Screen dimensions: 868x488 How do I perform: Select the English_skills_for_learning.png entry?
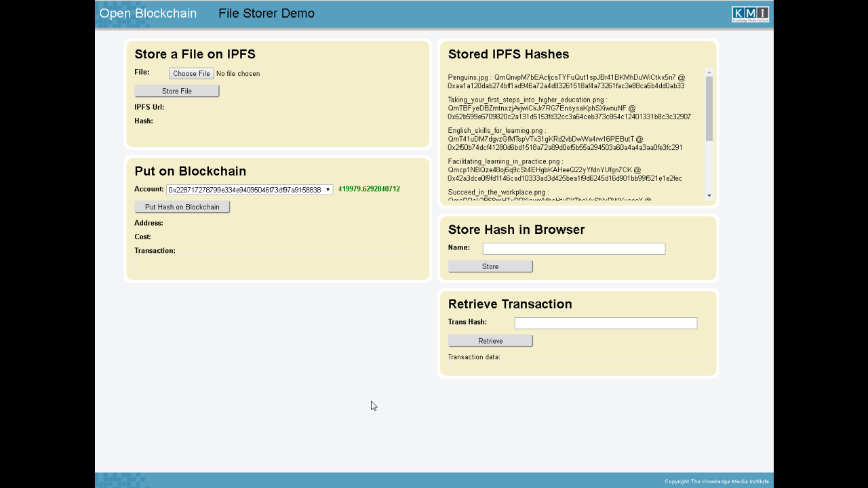pos(565,139)
